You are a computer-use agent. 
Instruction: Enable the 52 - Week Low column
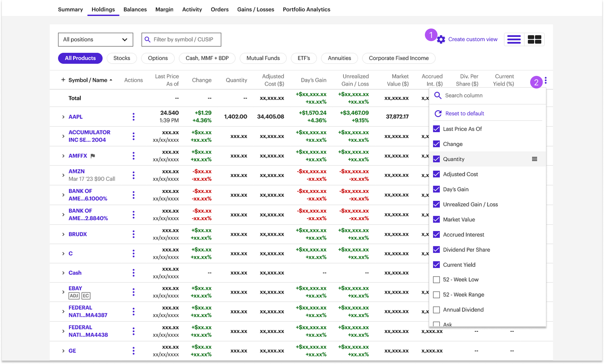point(436,280)
